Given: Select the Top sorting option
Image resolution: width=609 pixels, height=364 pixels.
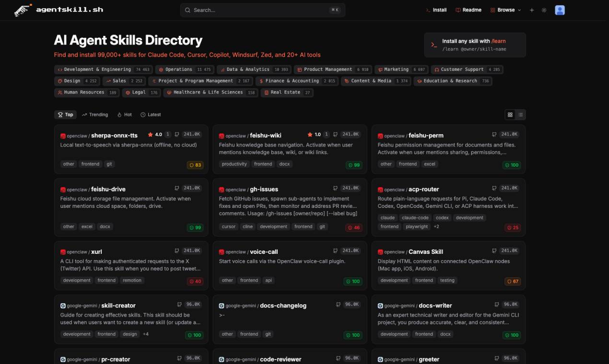Looking at the screenshot, I should (65, 114).
